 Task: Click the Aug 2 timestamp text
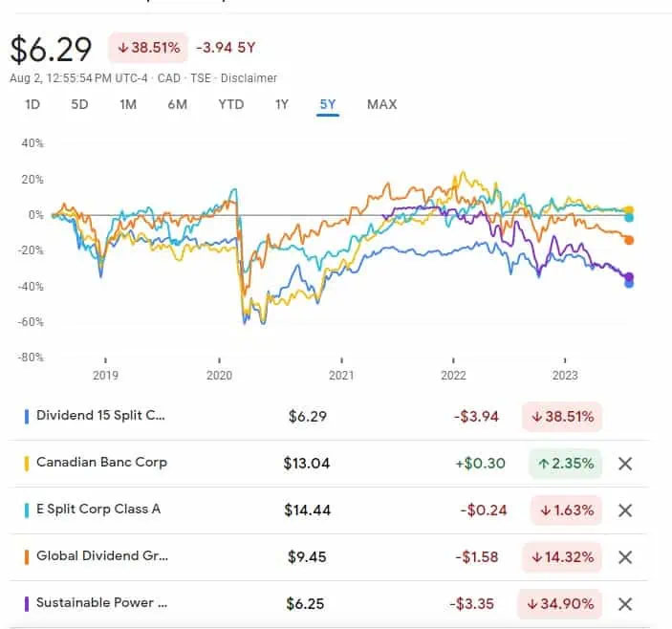click(x=78, y=78)
